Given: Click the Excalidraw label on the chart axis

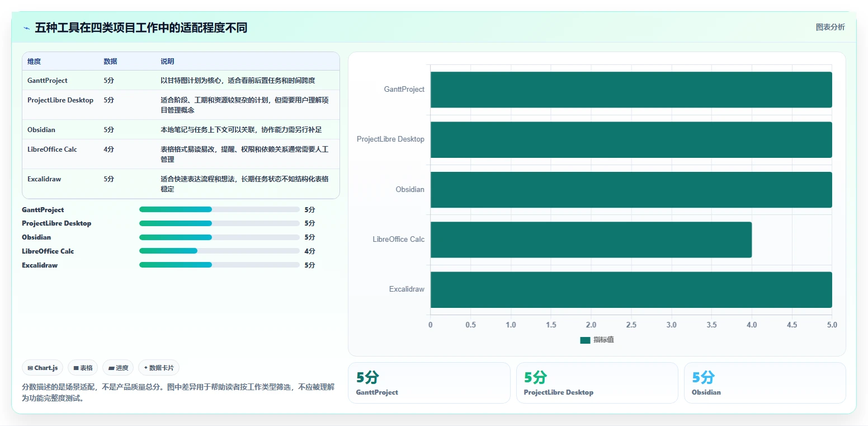Looking at the screenshot, I should pyautogui.click(x=407, y=289).
